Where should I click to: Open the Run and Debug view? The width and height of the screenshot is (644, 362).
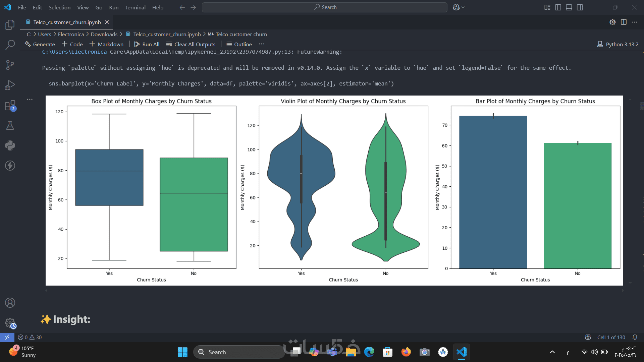[10, 85]
